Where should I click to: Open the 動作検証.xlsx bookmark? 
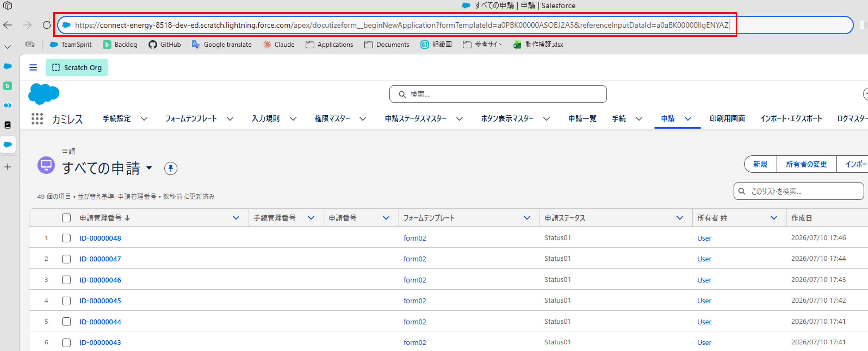(538, 44)
